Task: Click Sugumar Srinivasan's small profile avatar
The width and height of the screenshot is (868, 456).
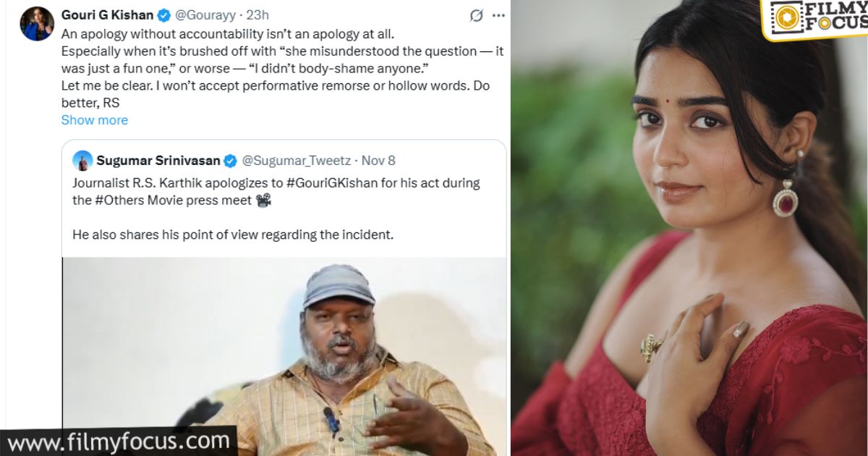Action: 82,161
